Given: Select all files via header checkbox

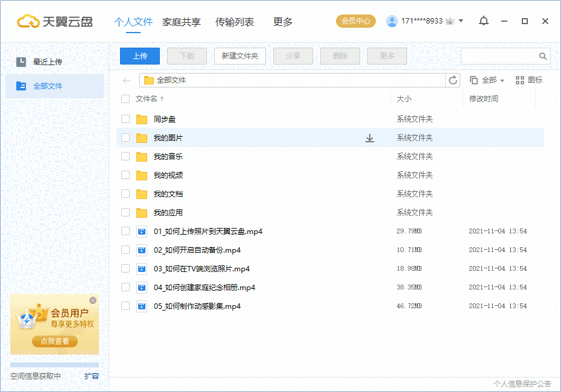Looking at the screenshot, I should coord(125,99).
